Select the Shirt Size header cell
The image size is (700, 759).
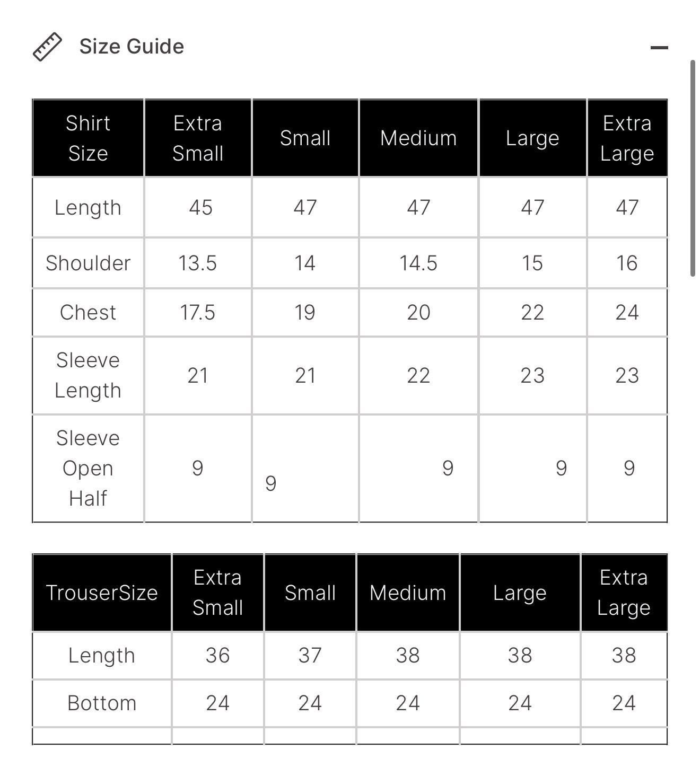point(88,138)
